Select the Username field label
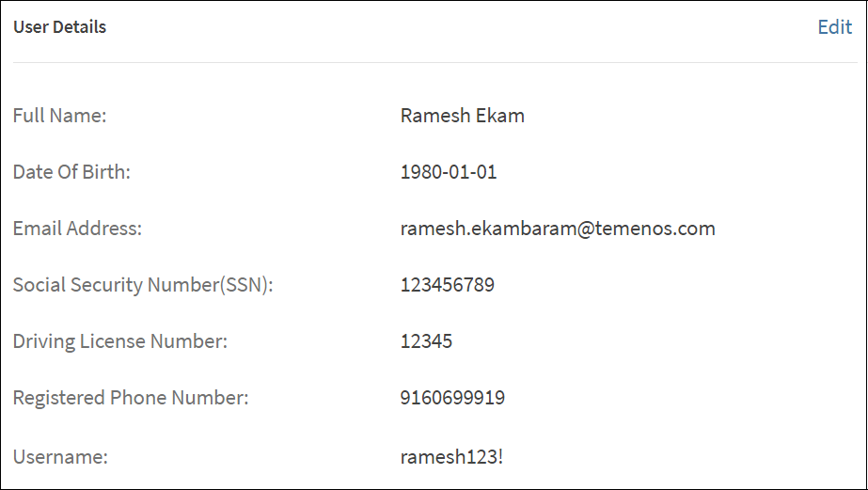868x490 pixels. point(60,458)
